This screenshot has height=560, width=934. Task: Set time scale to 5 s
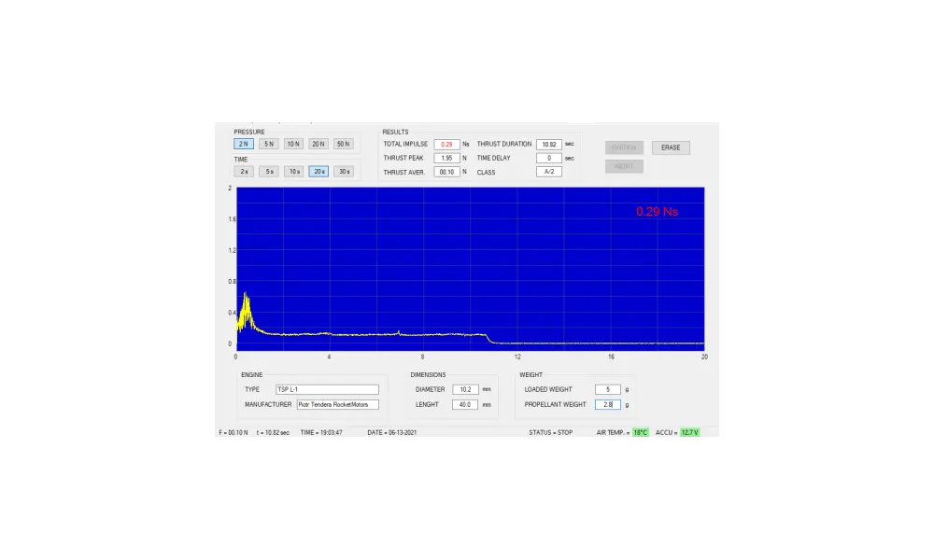tap(269, 172)
